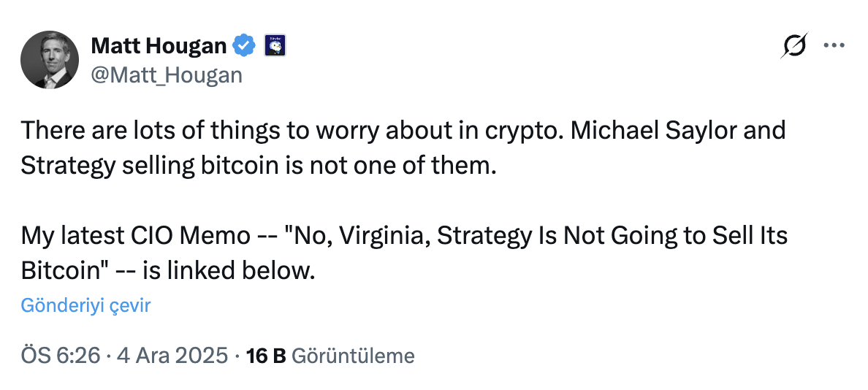This screenshot has width=868, height=390.
Task: Click the bold 16 B view count
Action: pos(266,356)
